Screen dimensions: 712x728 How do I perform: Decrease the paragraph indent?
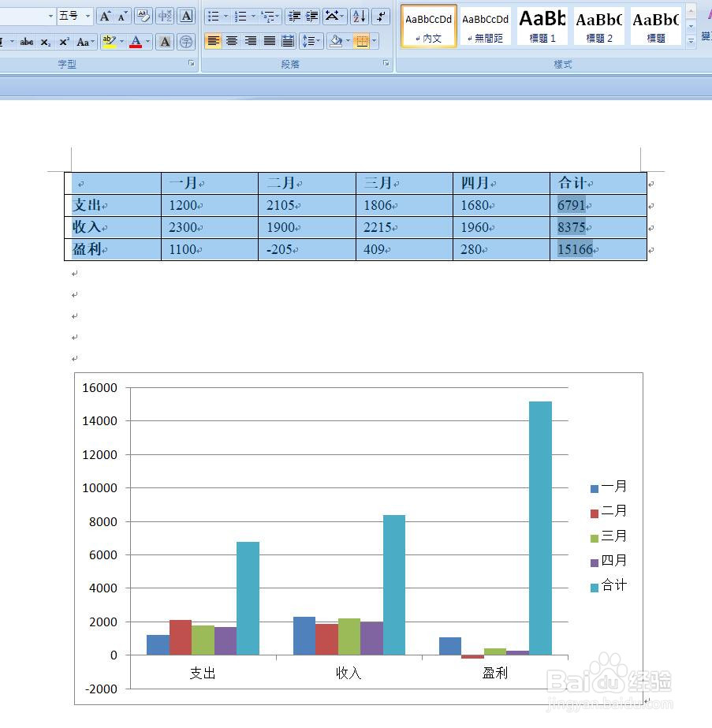click(294, 17)
